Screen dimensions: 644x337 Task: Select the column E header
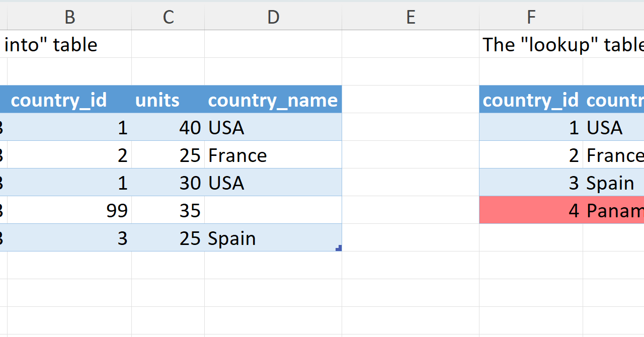[411, 18]
